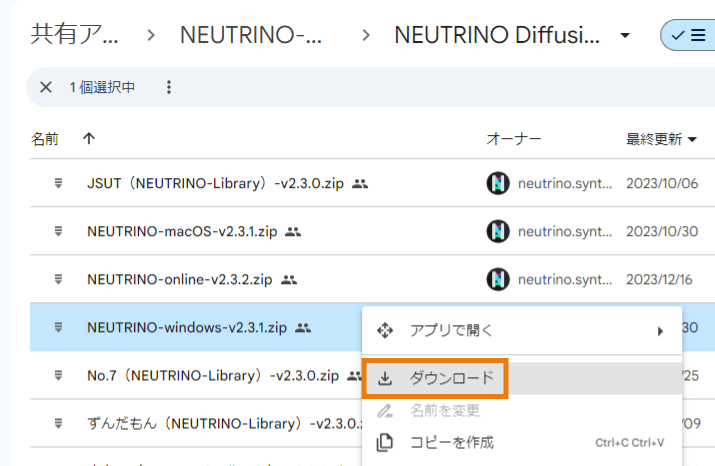Click owner avatar in NEUTRINO-online row

tap(498, 279)
